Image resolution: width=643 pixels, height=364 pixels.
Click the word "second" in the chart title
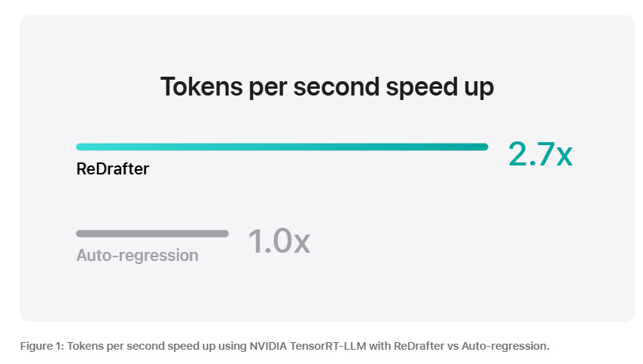coord(334,87)
